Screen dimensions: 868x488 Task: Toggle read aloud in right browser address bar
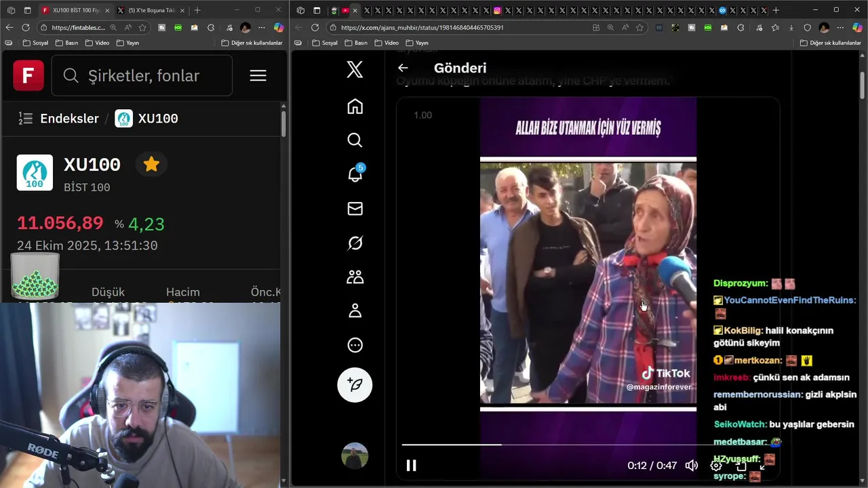point(625,27)
